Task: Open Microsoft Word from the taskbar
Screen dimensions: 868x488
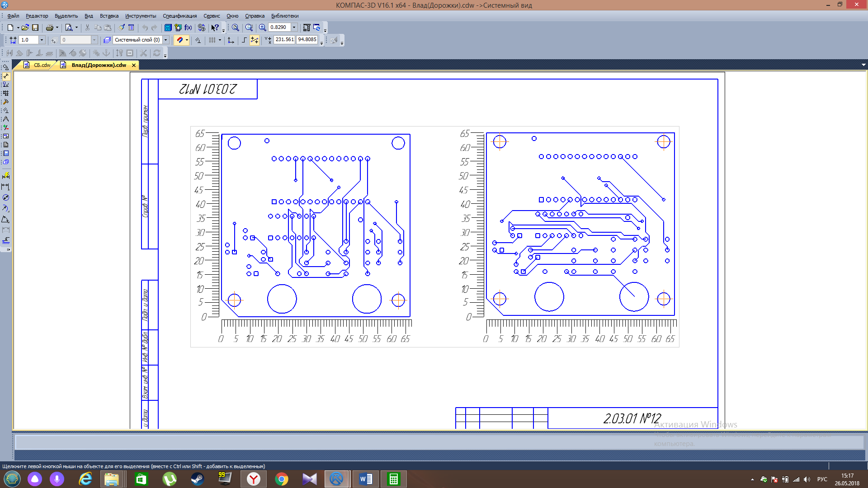Action: (365, 479)
